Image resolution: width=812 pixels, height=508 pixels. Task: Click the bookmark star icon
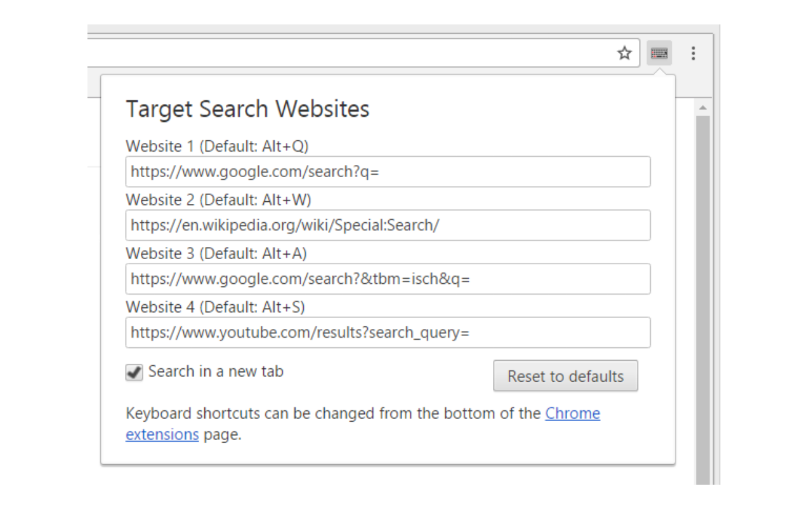pyautogui.click(x=624, y=53)
